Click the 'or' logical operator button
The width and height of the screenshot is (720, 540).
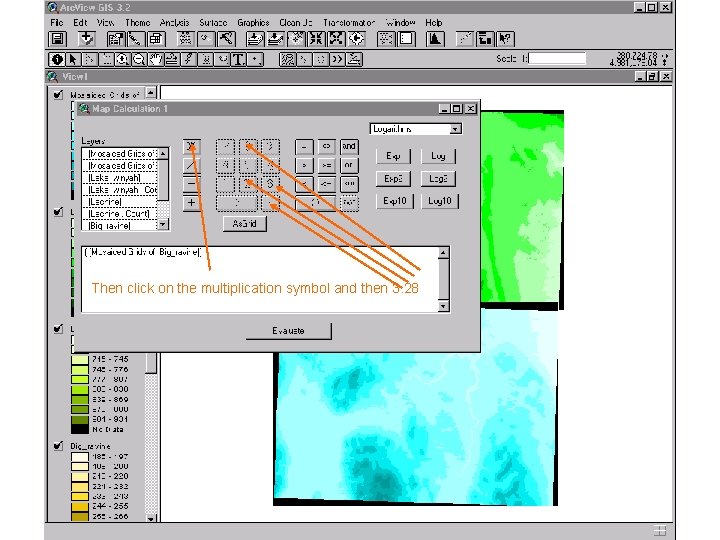[x=349, y=165]
